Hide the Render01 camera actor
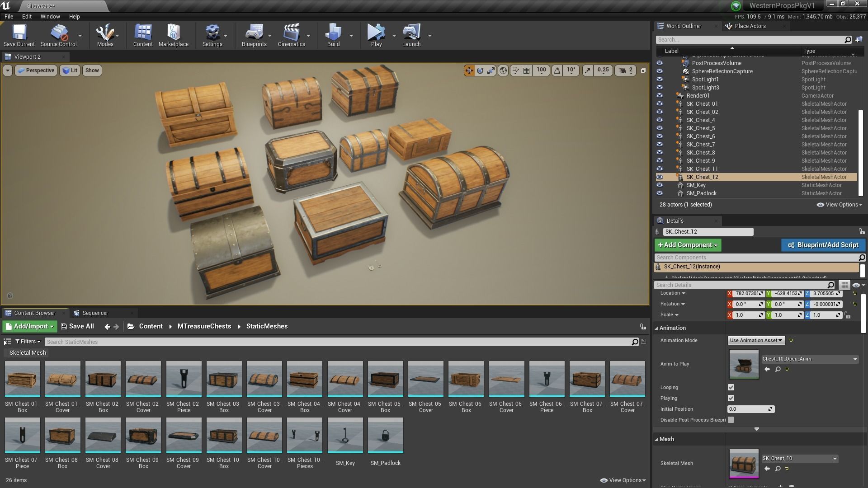 click(660, 96)
